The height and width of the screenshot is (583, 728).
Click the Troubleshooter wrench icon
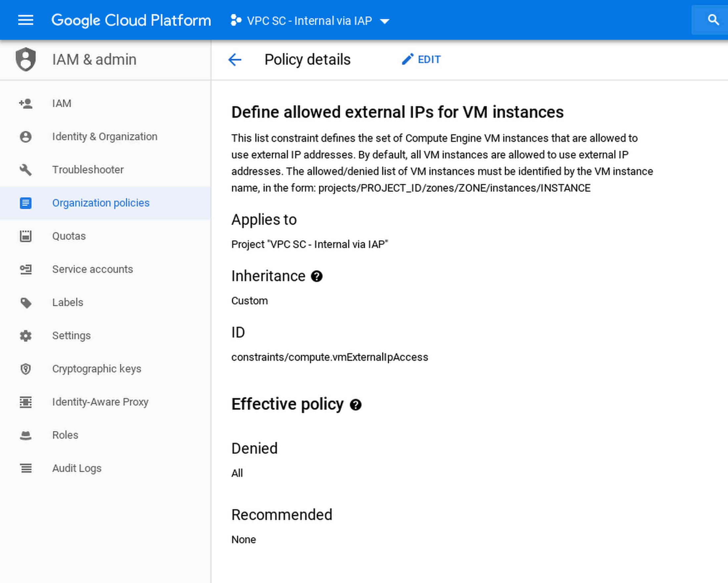click(x=26, y=170)
